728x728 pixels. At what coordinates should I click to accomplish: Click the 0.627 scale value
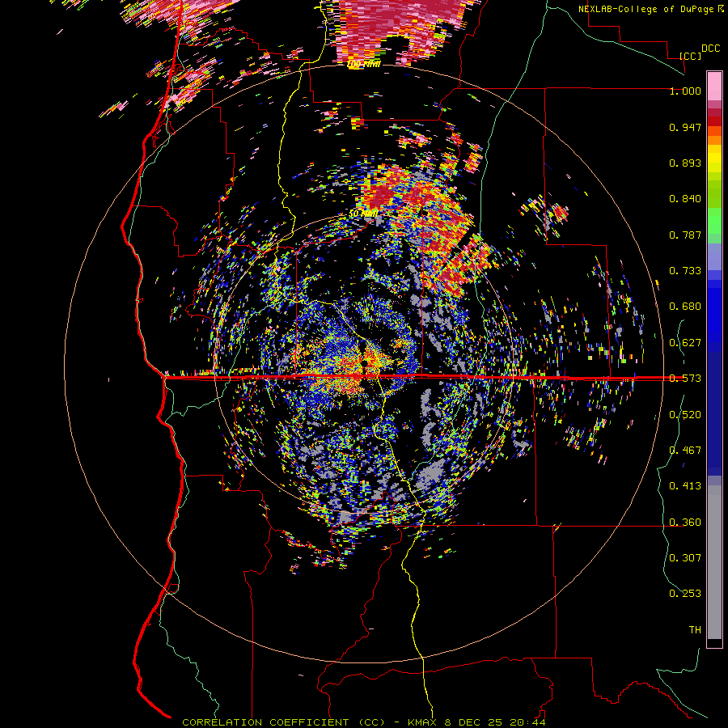685,343
